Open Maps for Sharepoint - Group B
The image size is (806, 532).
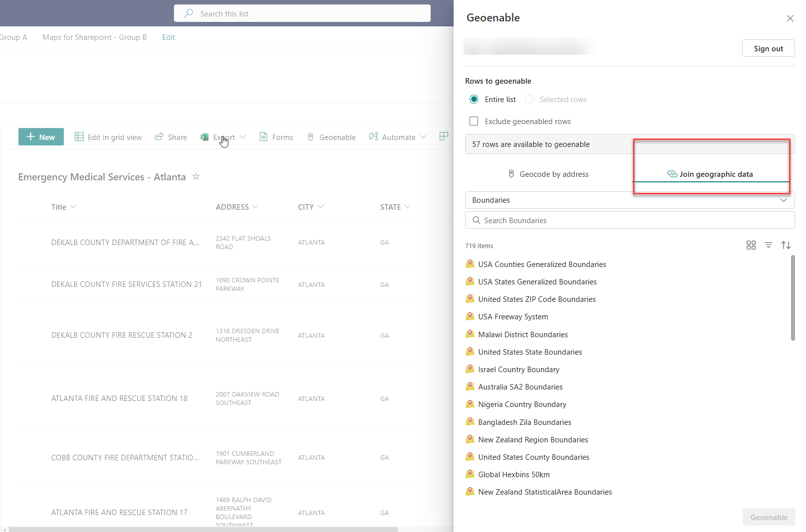coord(94,37)
